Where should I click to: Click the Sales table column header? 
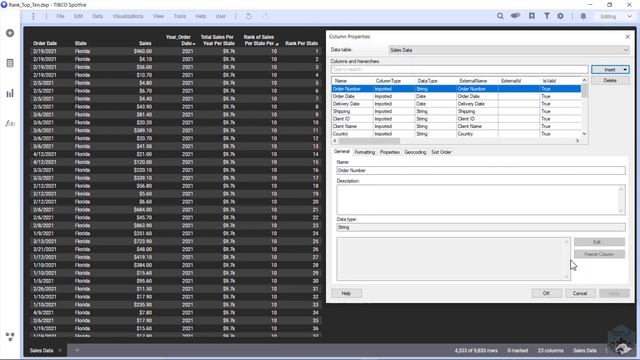pyautogui.click(x=145, y=43)
